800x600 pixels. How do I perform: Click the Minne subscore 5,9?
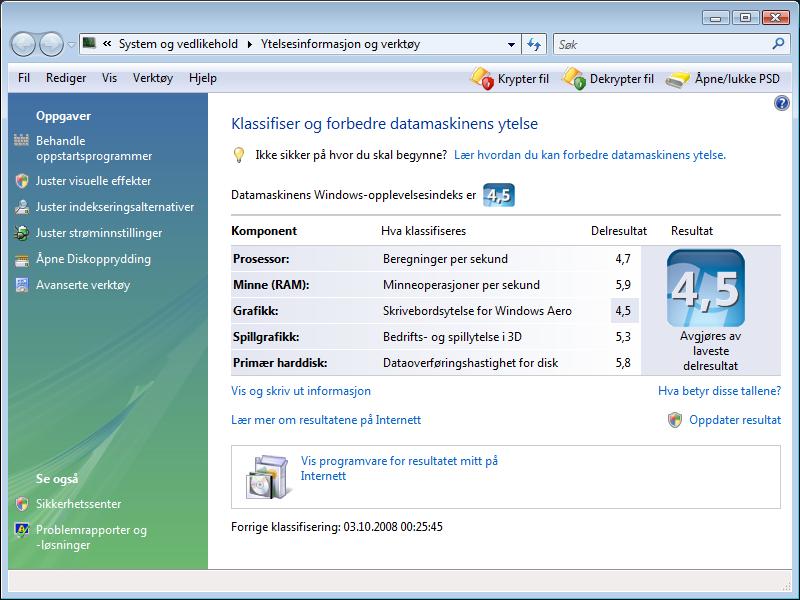point(623,285)
